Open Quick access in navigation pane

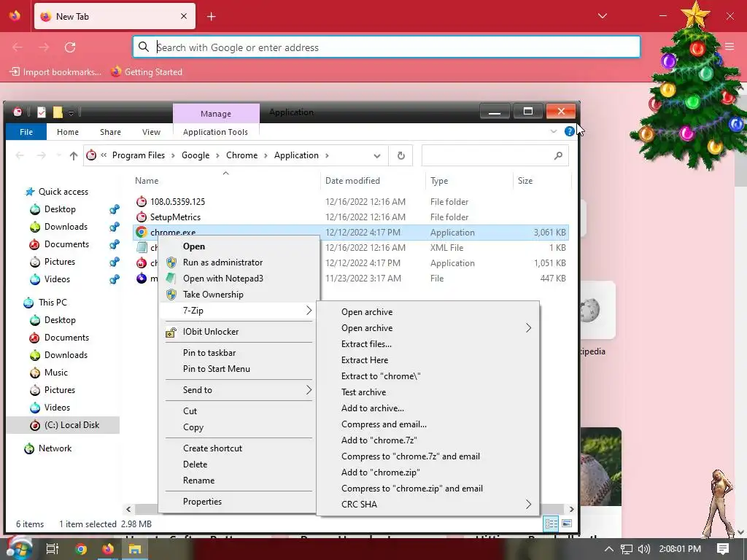63,192
